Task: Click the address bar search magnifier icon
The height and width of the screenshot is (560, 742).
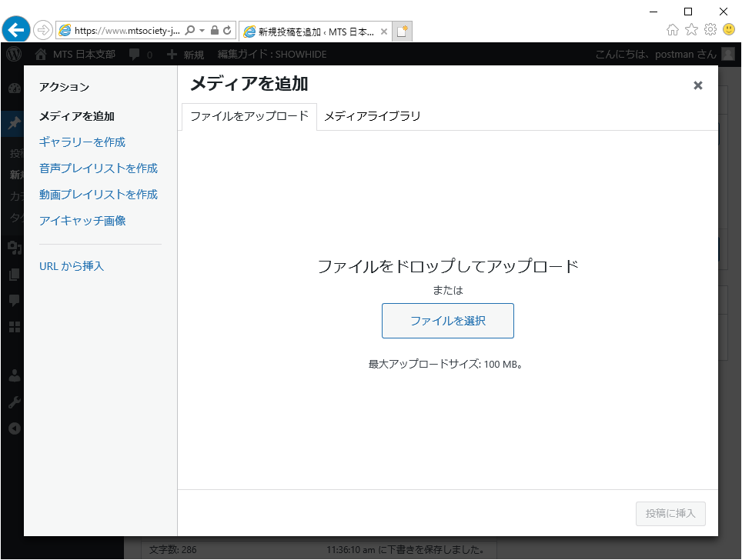Action: [x=190, y=31]
